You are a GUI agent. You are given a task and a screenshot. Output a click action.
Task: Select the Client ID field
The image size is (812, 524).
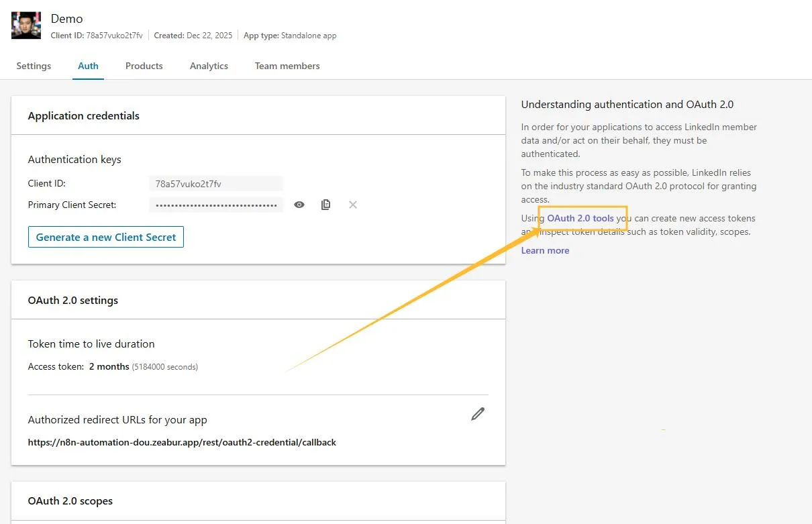tap(216, 183)
